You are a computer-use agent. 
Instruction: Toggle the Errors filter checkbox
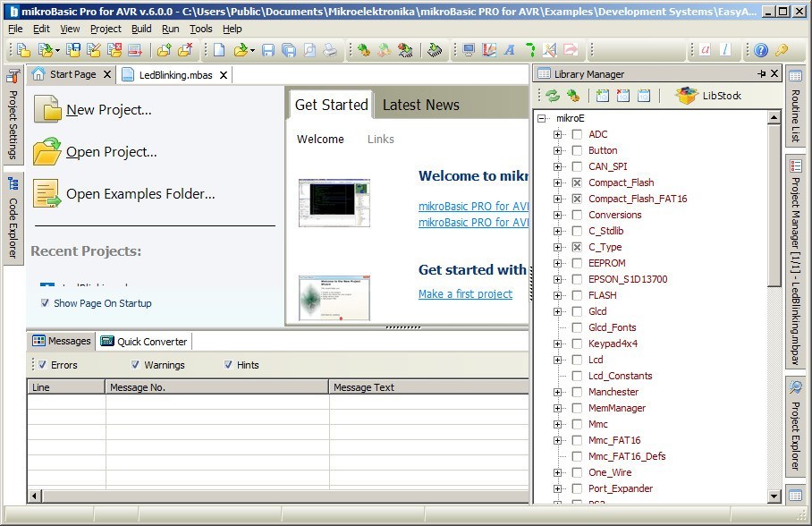(42, 365)
